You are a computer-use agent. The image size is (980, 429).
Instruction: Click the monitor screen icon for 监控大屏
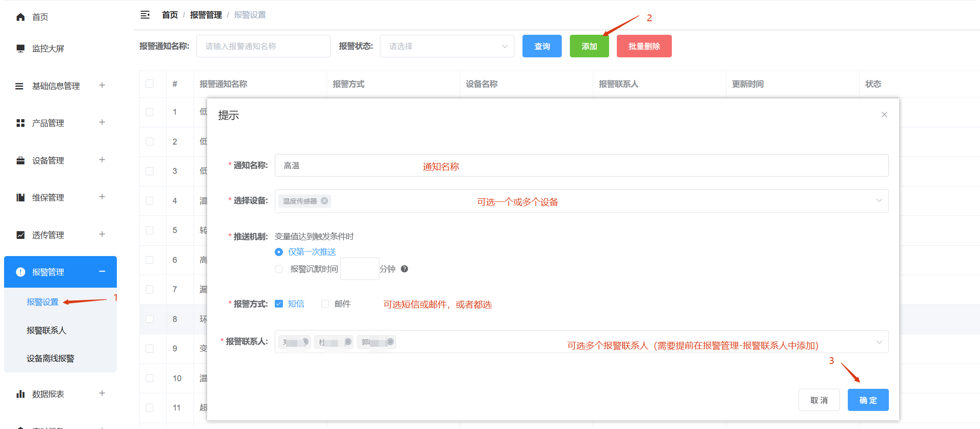coord(20,48)
